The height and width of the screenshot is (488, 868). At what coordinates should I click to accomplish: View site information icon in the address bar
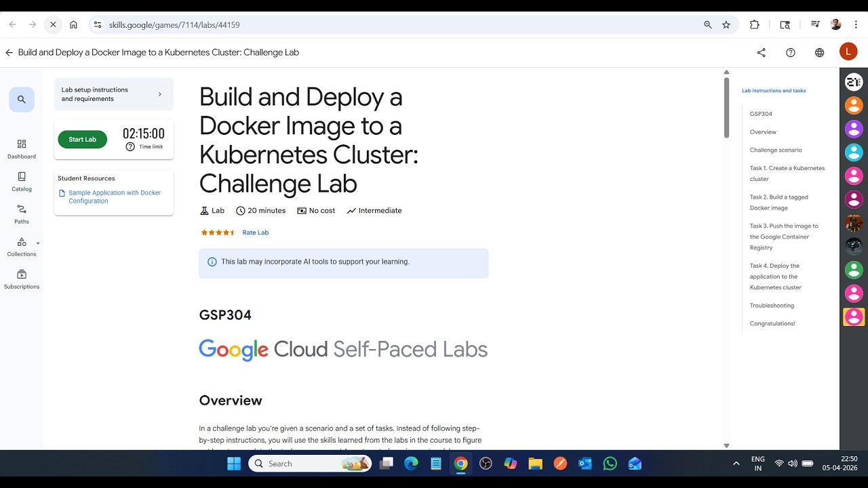98,24
